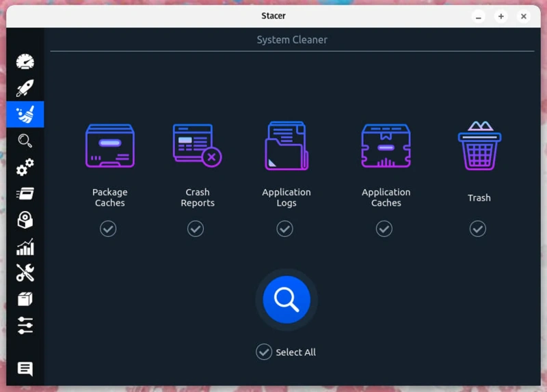The height and width of the screenshot is (392, 547).
Task: Uncheck the Crash Reports checkbox
Action: [196, 229]
